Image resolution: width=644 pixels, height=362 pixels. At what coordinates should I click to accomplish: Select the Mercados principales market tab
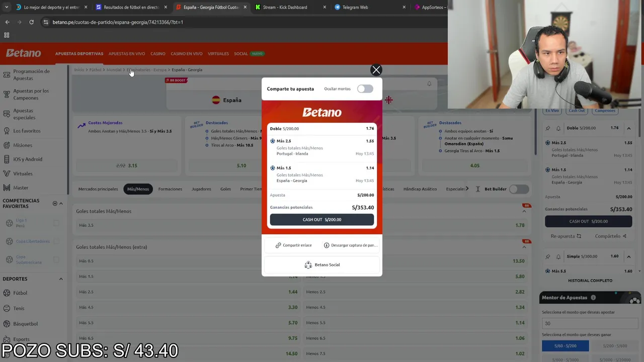(98, 189)
